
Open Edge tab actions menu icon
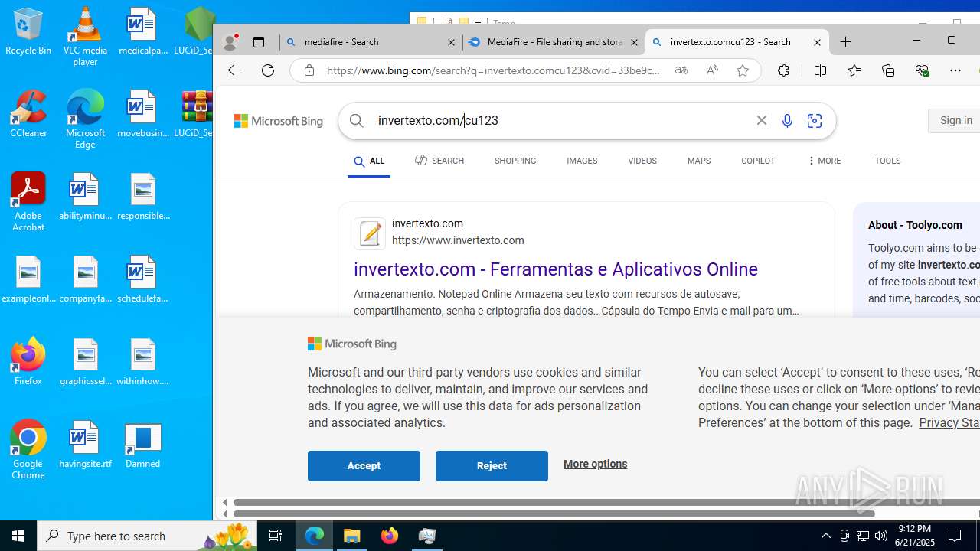click(259, 42)
